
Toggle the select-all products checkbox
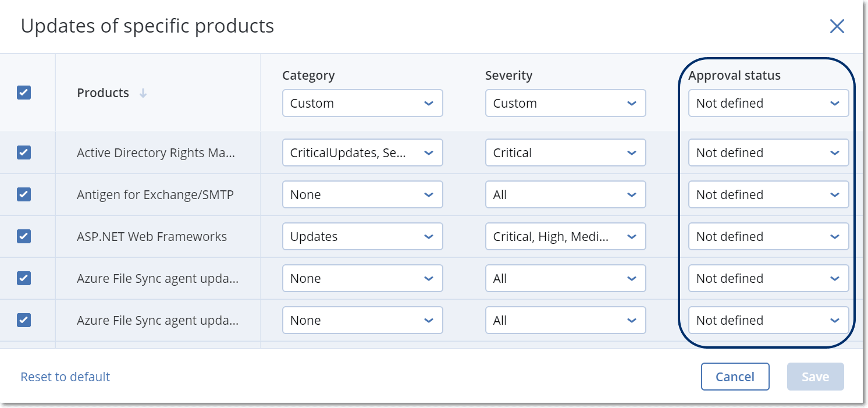pyautogui.click(x=24, y=93)
